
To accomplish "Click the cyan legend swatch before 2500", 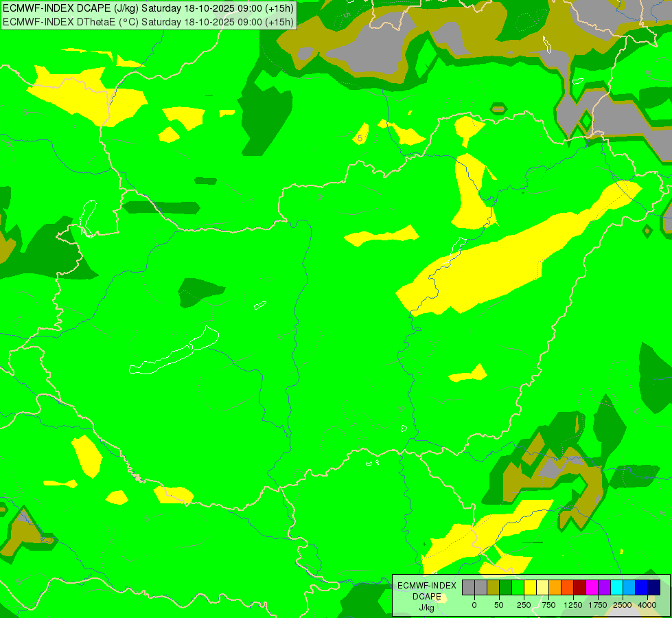I will tap(616, 588).
